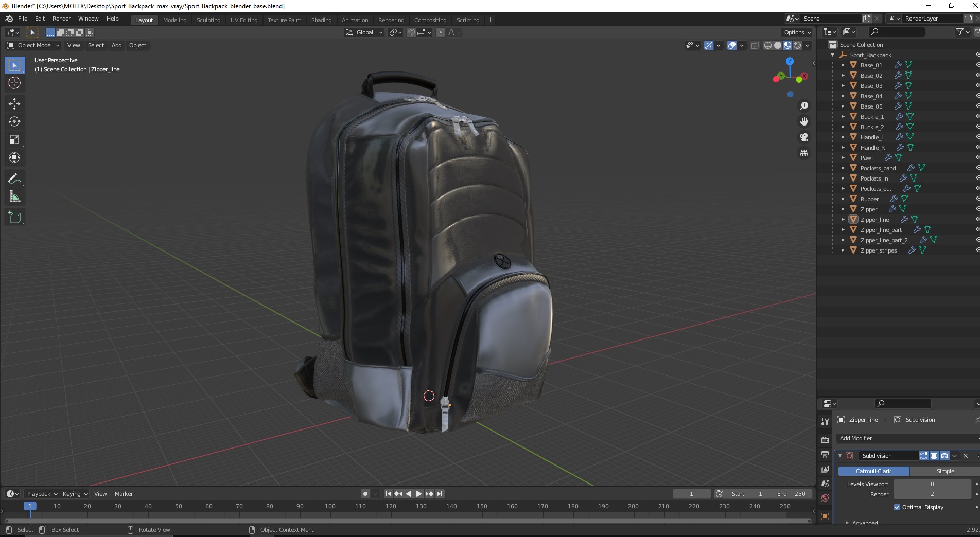Toggle snapping magnet icon

coord(411,32)
